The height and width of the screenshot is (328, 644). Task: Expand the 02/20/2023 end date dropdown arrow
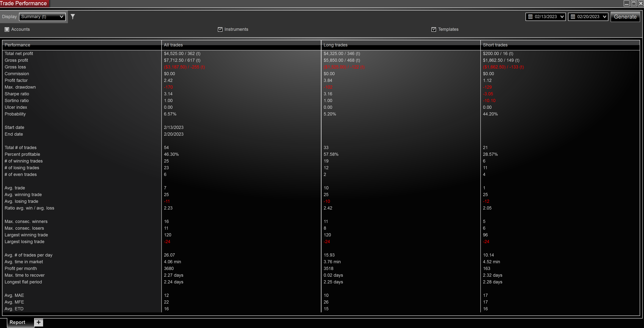(604, 17)
